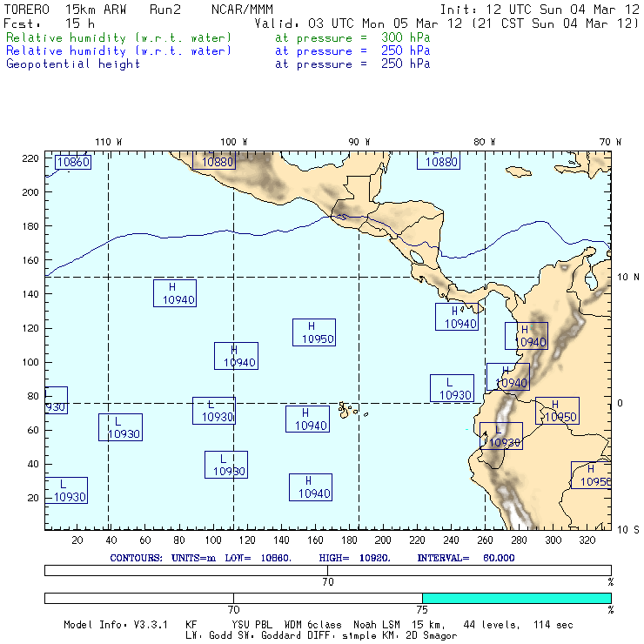Click the 'Model Info: V3.3.1' text
The height and width of the screenshot is (644, 644).
click(116, 625)
